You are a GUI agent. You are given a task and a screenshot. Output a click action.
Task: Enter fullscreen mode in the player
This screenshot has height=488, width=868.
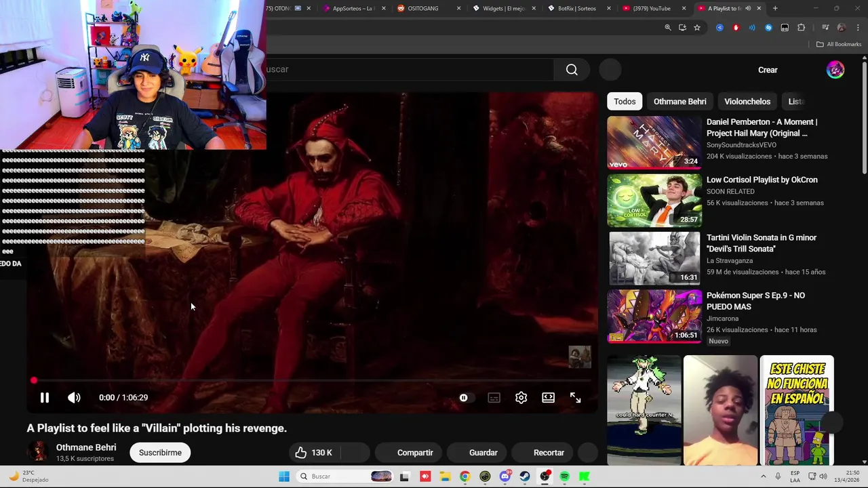[x=575, y=398]
